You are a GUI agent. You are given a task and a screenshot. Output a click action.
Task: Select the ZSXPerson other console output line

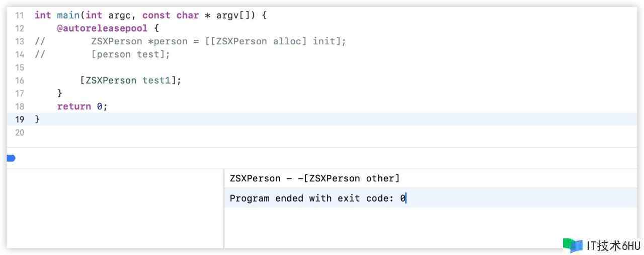[x=314, y=178]
